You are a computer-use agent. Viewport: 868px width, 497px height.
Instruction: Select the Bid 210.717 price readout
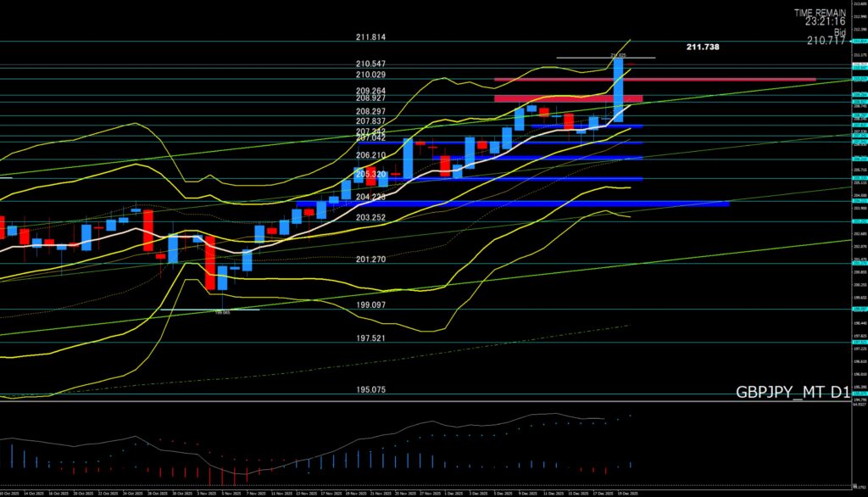[x=825, y=40]
